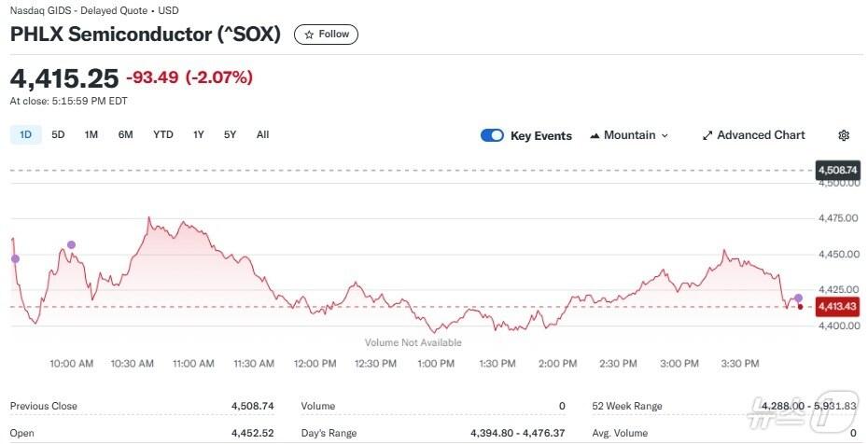The width and height of the screenshot is (868, 444).
Task: Open the Advanced Chart link
Action: (760, 135)
